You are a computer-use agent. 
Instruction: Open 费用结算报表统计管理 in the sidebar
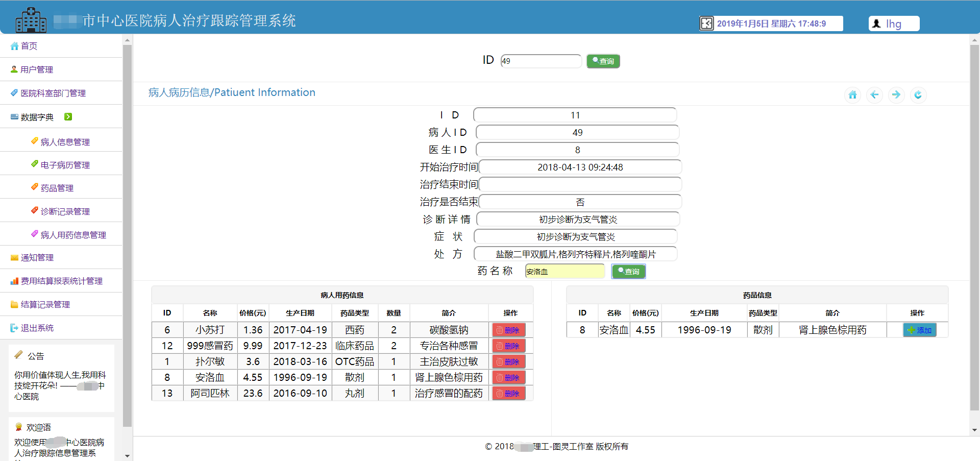pos(61,281)
